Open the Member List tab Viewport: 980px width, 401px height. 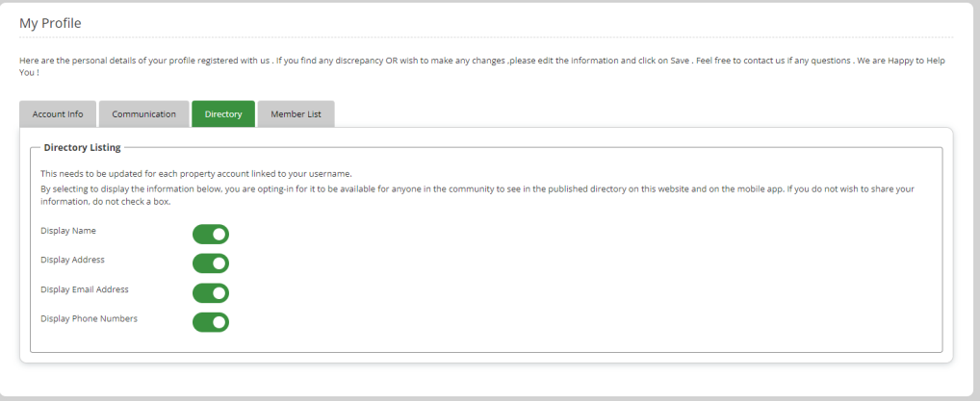click(x=296, y=114)
